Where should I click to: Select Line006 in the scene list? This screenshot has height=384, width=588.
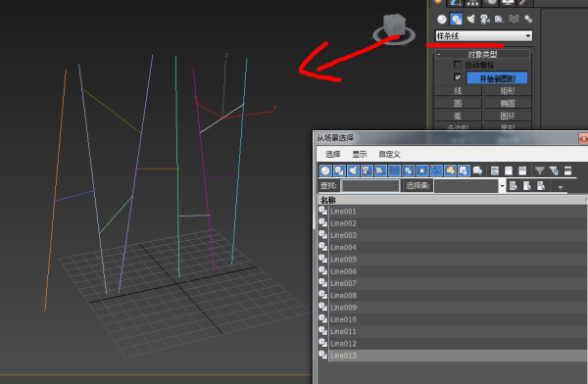point(453,271)
